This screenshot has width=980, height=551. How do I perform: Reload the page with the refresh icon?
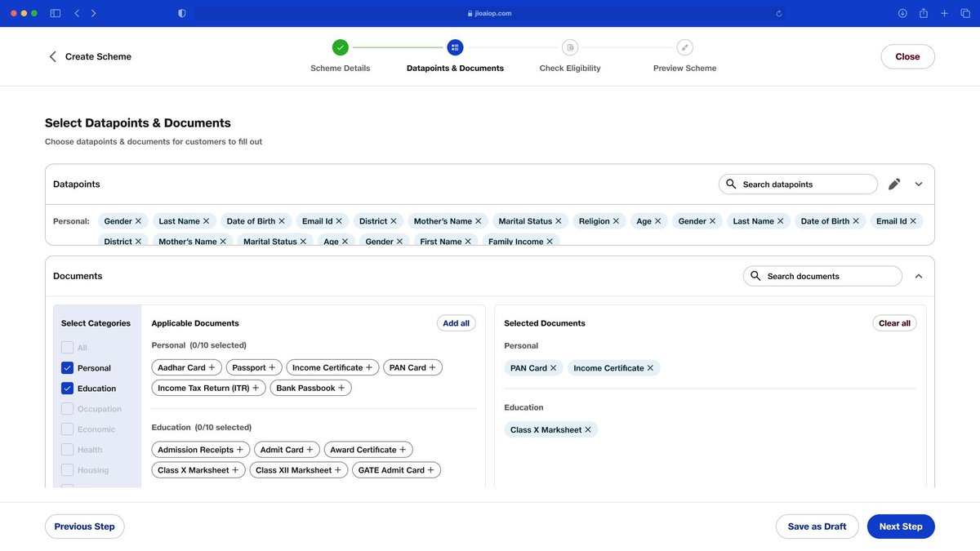pos(777,12)
